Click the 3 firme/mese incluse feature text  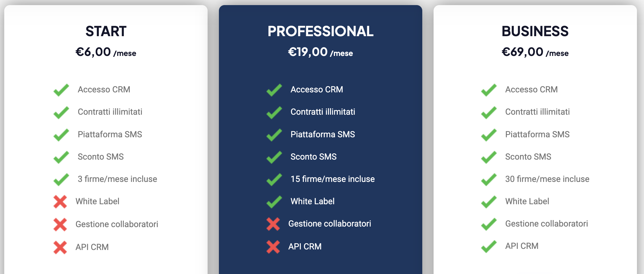coord(117,179)
